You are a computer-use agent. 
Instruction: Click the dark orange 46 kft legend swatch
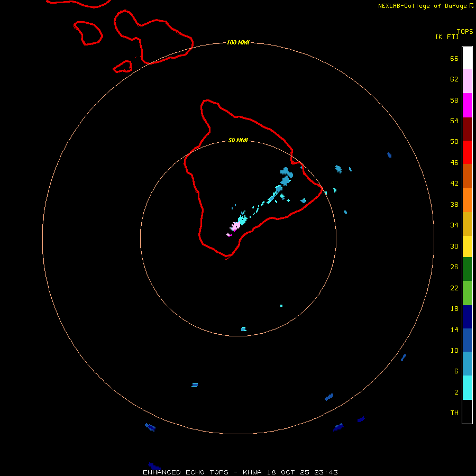click(467, 176)
